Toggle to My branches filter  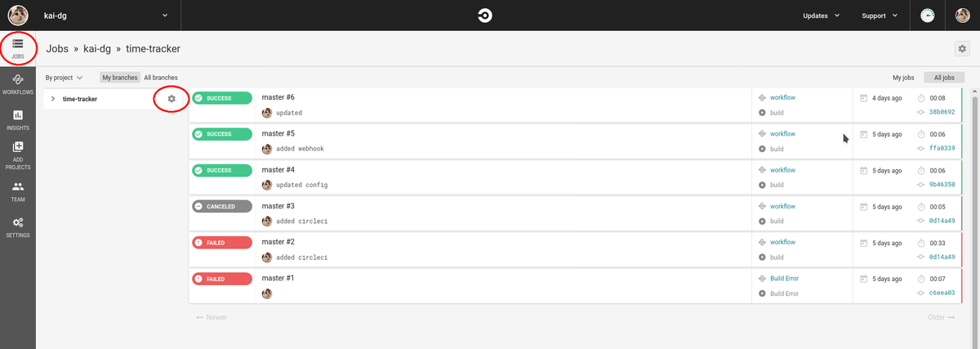tap(119, 78)
